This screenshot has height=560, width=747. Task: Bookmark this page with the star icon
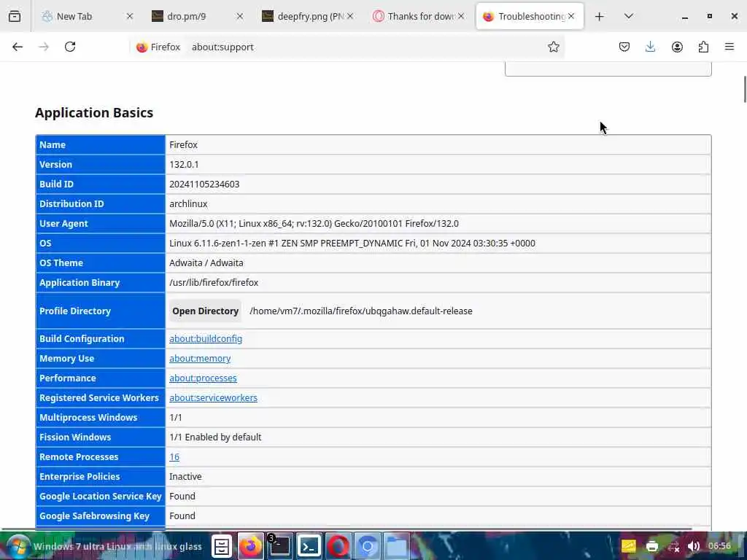point(553,47)
